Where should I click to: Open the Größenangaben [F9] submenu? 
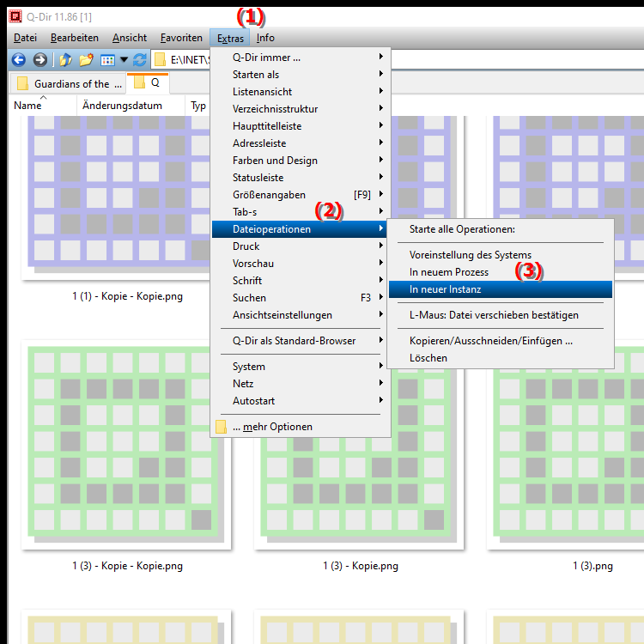click(301, 195)
